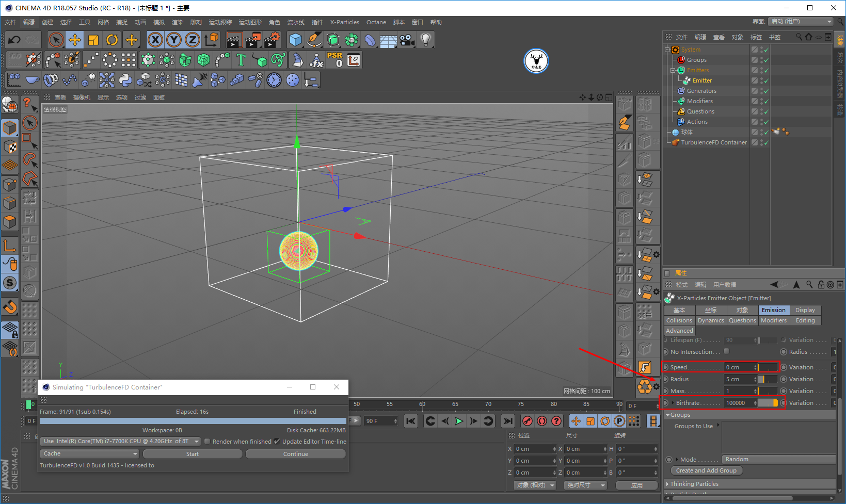Select the Live Selection tool
The width and height of the screenshot is (846, 504).
(56, 40)
